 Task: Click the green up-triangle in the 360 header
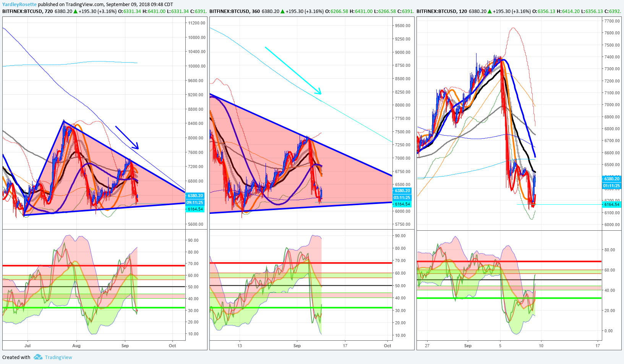coord(283,11)
